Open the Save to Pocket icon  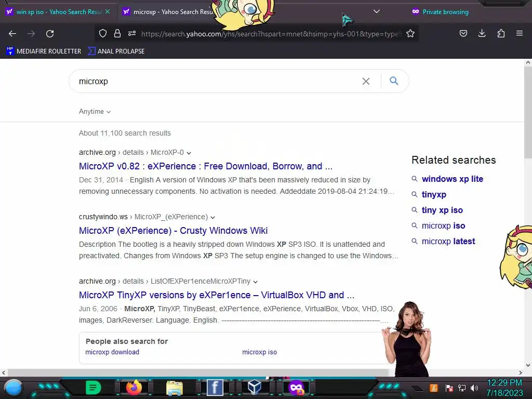[463, 33]
